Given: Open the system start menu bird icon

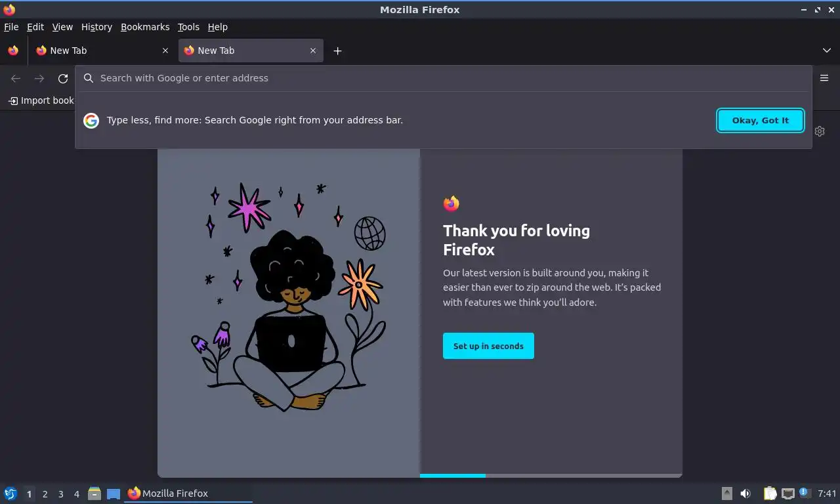Looking at the screenshot, I should click(10, 493).
